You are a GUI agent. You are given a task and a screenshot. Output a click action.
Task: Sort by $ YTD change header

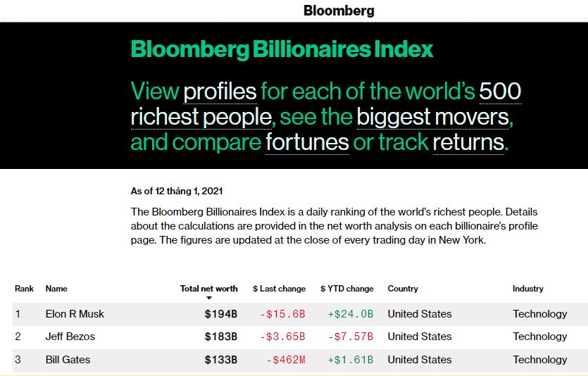347,289
